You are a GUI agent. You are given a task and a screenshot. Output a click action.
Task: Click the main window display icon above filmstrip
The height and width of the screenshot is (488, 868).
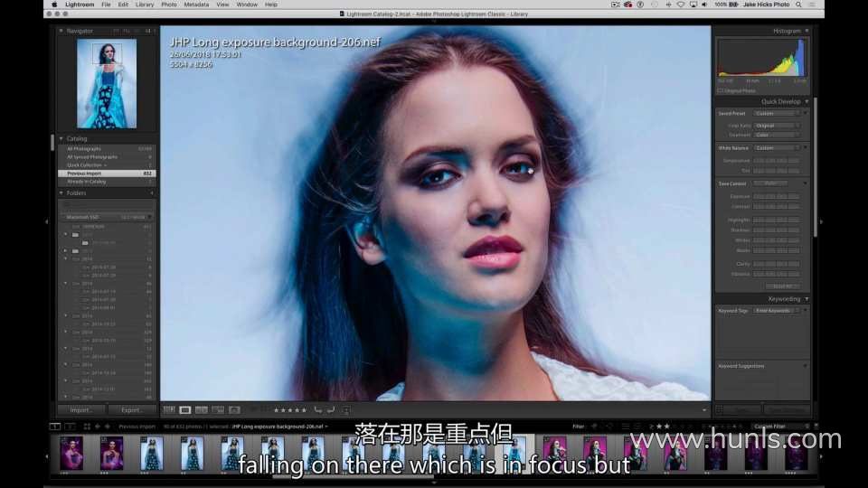(x=55, y=426)
